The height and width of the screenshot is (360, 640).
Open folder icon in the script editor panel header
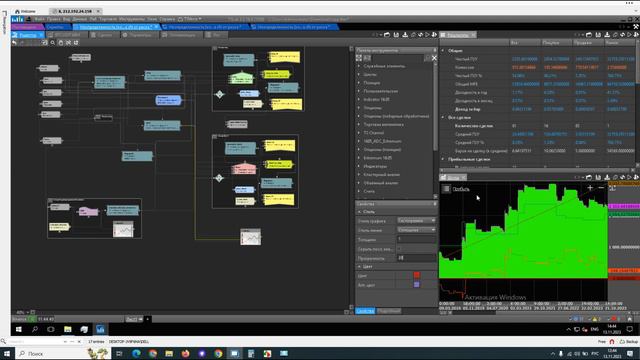[387, 35]
